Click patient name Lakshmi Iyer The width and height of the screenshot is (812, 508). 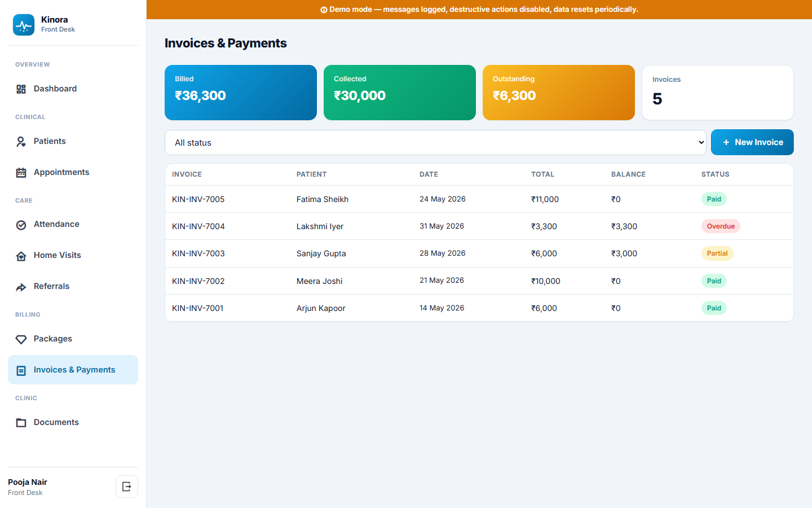pyautogui.click(x=320, y=226)
